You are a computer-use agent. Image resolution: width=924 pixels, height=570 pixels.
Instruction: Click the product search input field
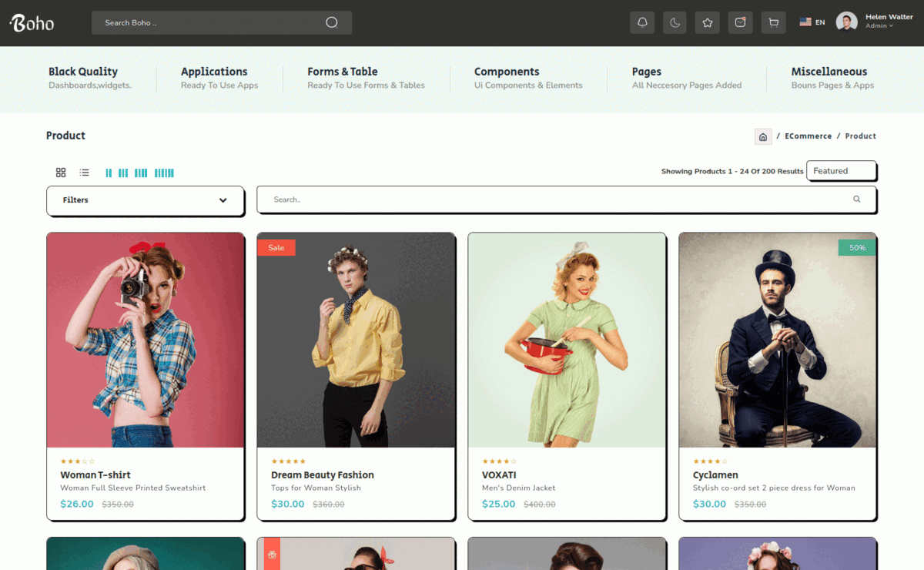coord(554,199)
